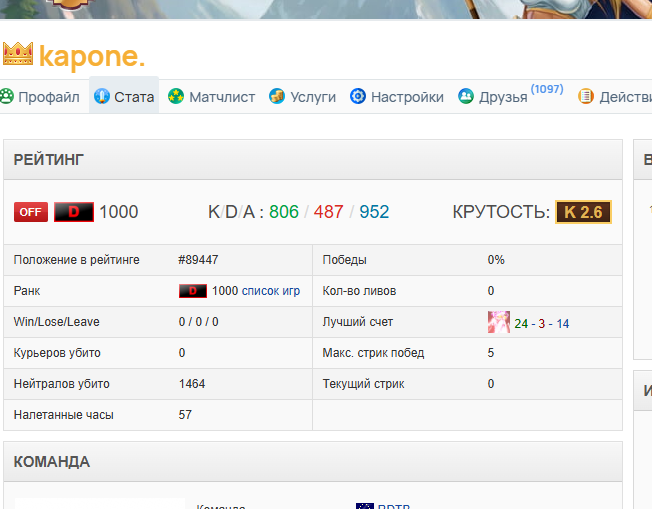Click the Макс. стрик побед value 5

point(491,353)
